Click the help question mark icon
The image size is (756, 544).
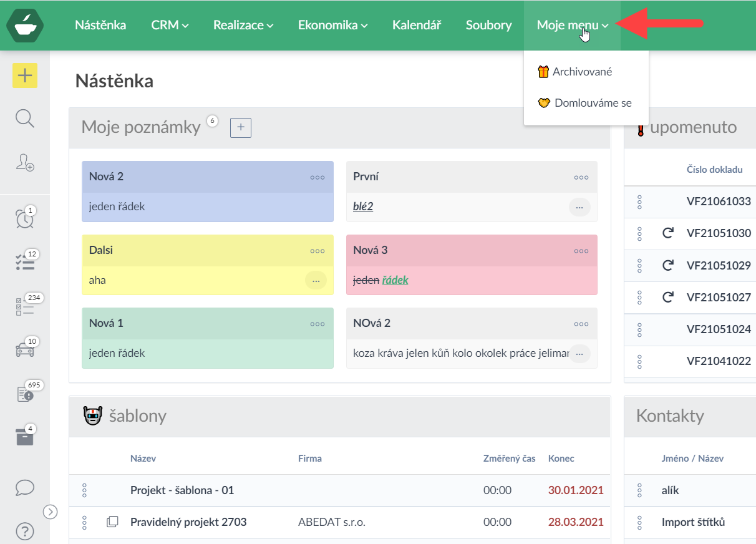(x=25, y=532)
